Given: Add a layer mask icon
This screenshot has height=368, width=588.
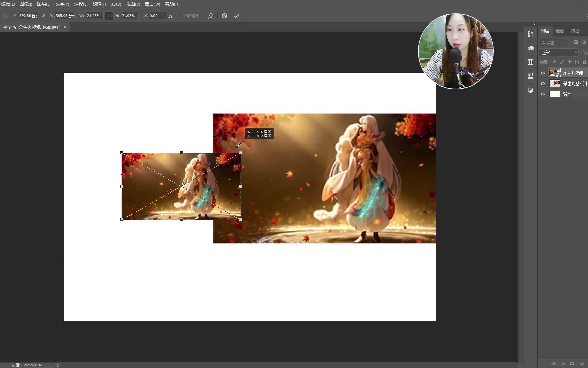Looking at the screenshot, I should tap(572, 363).
